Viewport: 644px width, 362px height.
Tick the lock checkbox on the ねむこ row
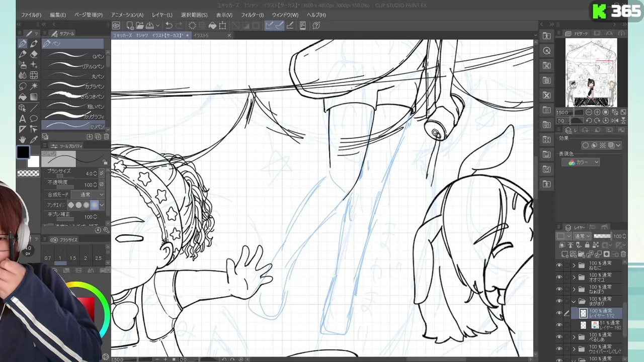click(x=567, y=265)
